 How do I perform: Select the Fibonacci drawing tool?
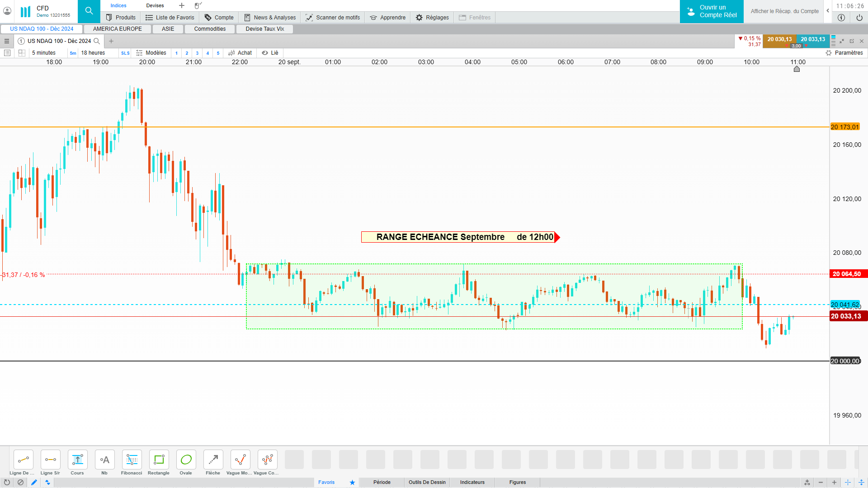[x=132, y=460]
